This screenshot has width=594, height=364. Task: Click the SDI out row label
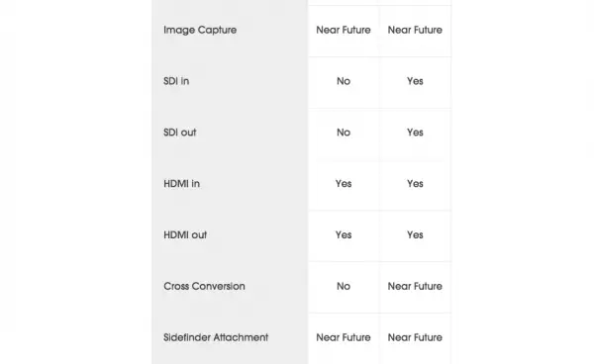[180, 133]
